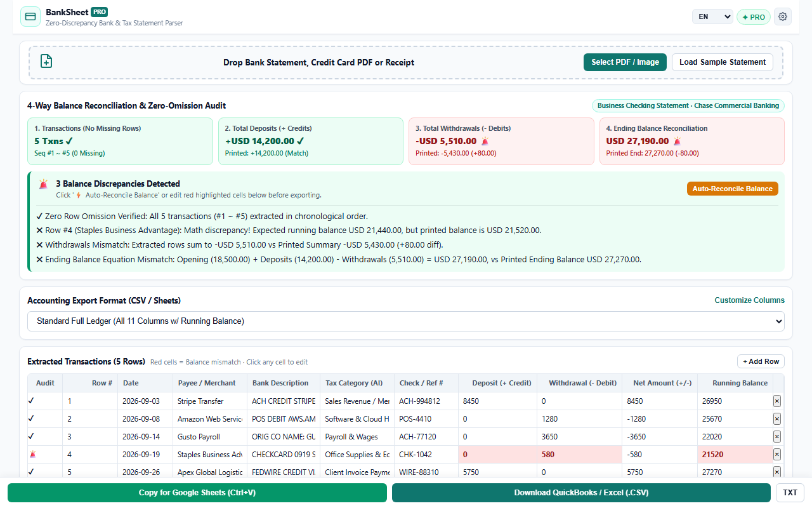The image size is (812, 508).
Task: Edit the red Withdrawal cell showing 580
Action: point(580,454)
